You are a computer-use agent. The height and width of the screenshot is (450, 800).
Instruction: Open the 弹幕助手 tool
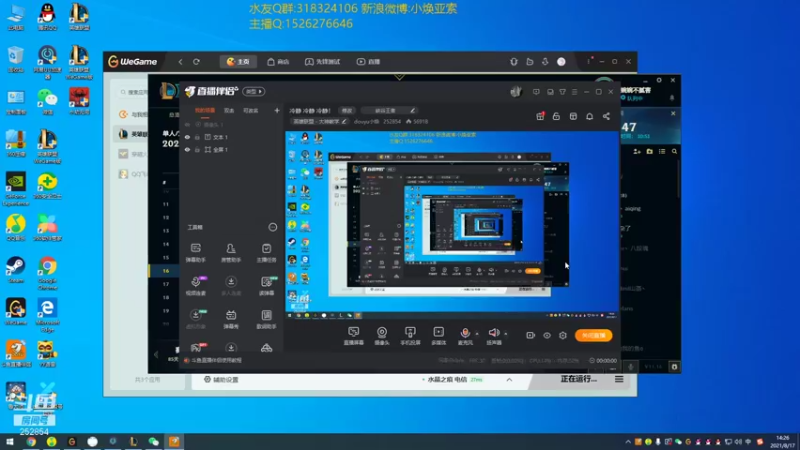coord(195,253)
